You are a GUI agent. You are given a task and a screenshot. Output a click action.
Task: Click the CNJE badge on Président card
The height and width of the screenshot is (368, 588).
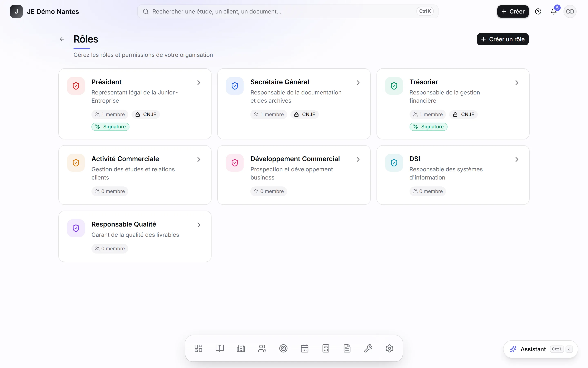point(146,114)
